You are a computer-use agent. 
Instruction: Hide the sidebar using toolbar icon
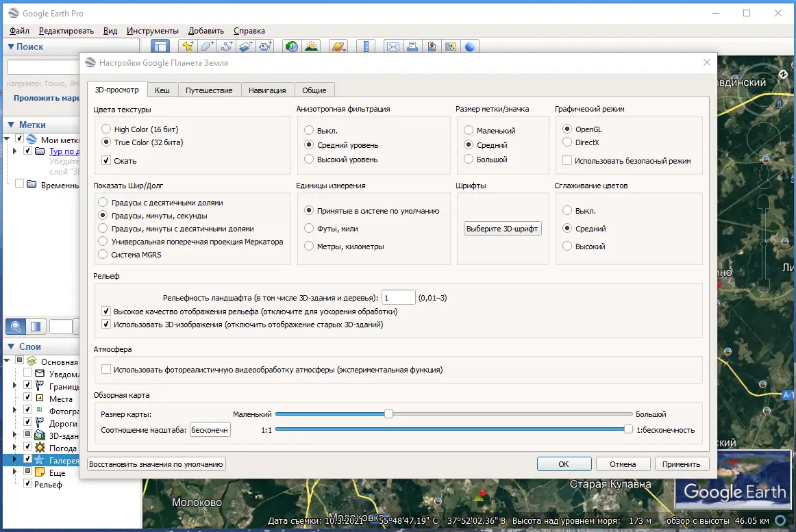pyautogui.click(x=160, y=47)
